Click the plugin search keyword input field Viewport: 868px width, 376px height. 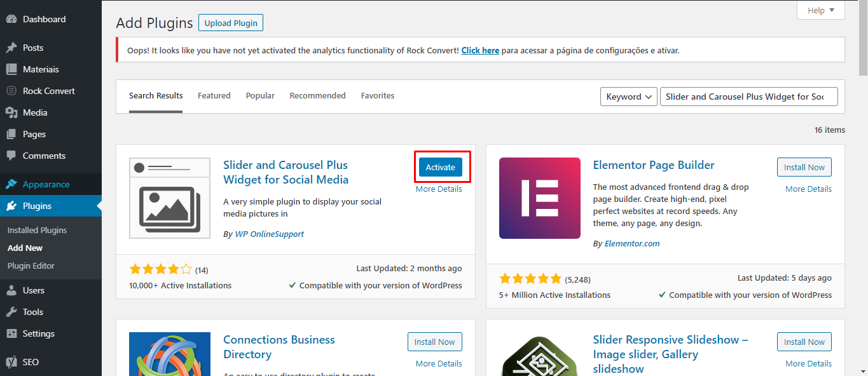(x=749, y=97)
